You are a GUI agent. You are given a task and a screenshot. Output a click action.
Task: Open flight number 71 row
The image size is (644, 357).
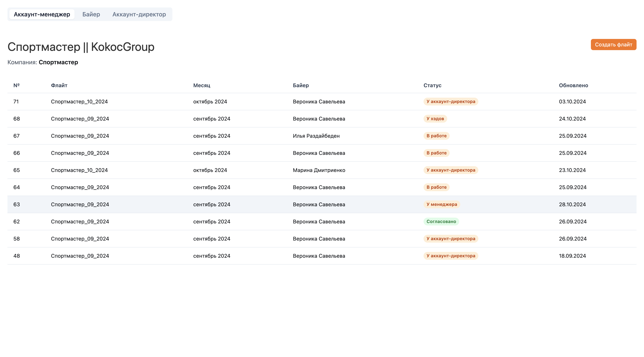coord(322,102)
